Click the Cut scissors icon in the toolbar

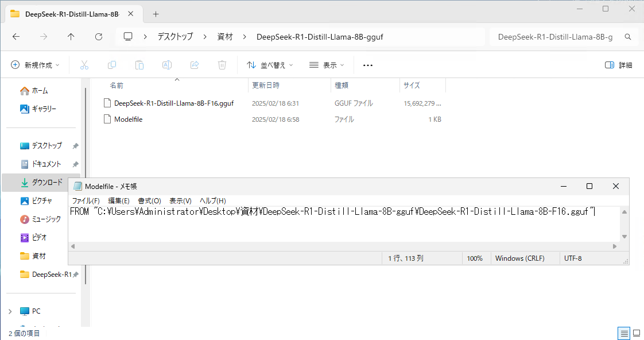[84, 65]
